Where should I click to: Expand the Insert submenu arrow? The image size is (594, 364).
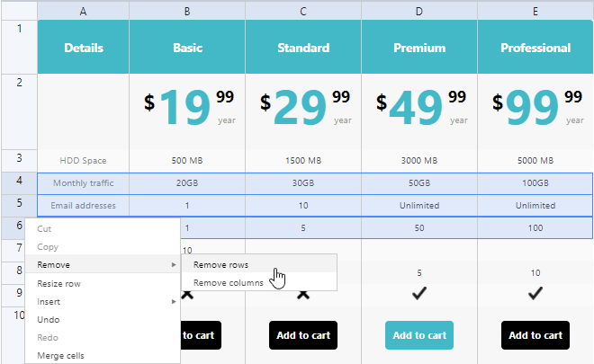(174, 302)
